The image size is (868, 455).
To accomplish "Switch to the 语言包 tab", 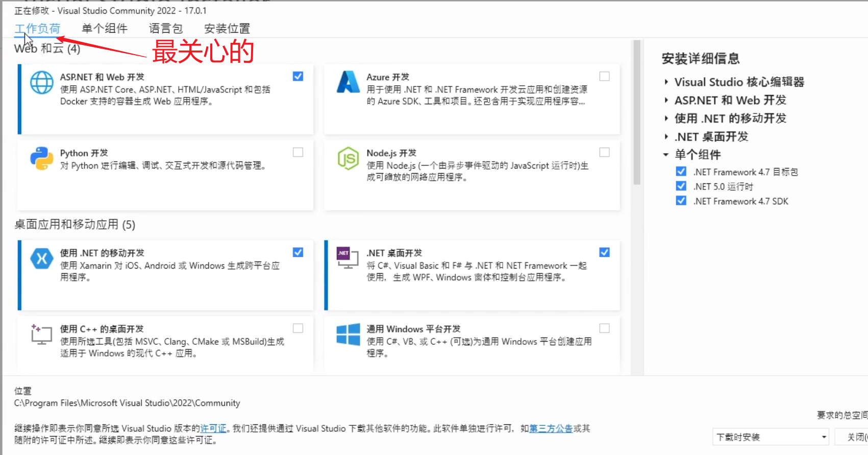I will [x=166, y=29].
